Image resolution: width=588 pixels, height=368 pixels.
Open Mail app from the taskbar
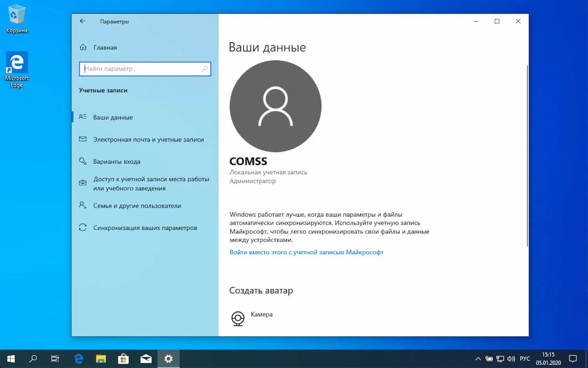point(146,359)
